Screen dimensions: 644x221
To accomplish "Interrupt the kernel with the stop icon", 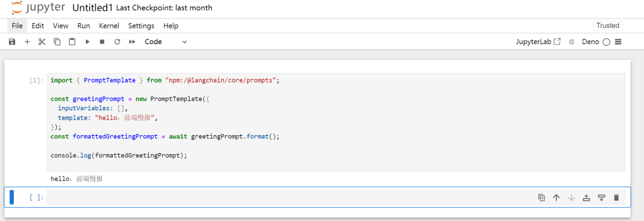I will [103, 42].
